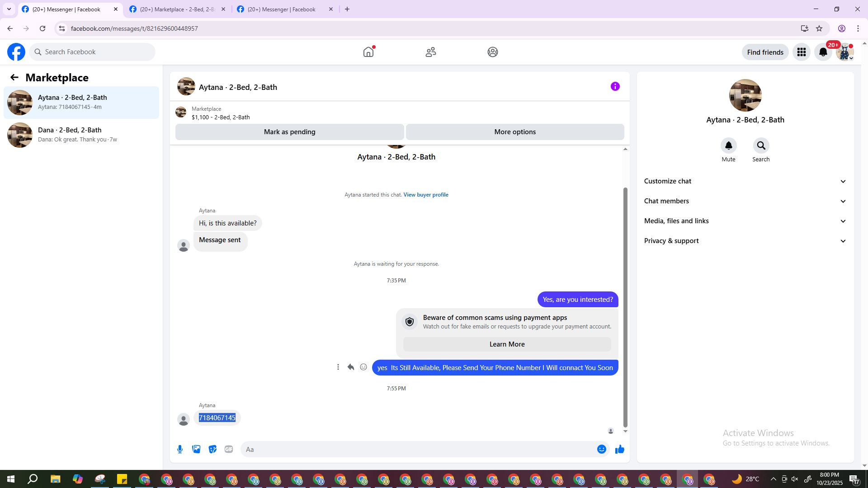Click the reply arrow on the message
This screenshot has width=868, height=488.
click(x=351, y=367)
